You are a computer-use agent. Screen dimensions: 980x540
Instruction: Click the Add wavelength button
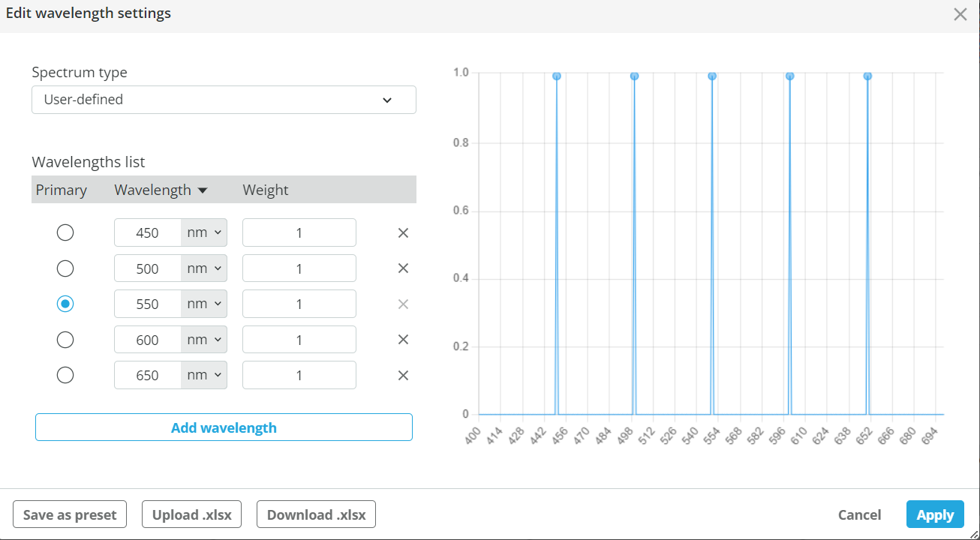coord(224,427)
